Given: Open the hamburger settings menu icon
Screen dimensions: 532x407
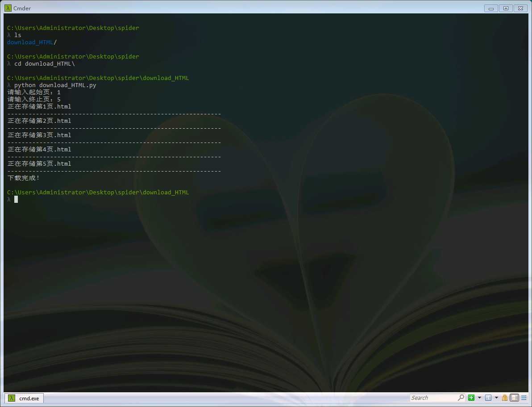Looking at the screenshot, I should point(524,398).
